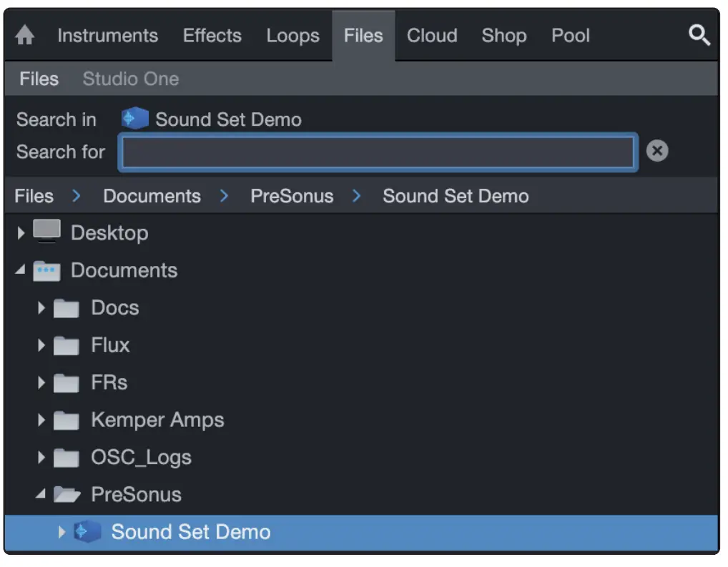Switch to the Instruments tab

coord(107,36)
